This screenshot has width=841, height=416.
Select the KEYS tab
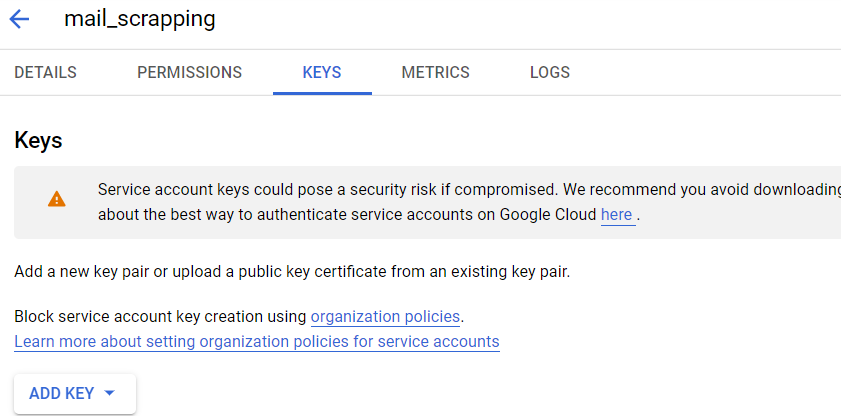tap(322, 72)
